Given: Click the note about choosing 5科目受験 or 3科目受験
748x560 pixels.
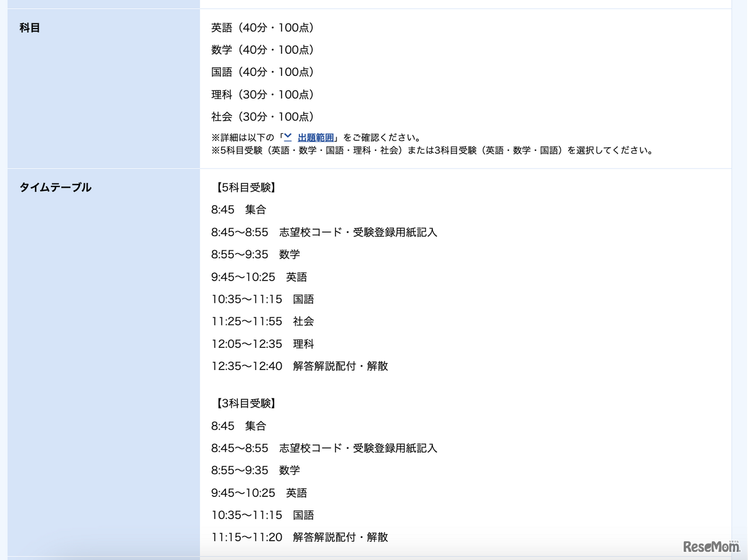Looking at the screenshot, I should pos(432,150).
